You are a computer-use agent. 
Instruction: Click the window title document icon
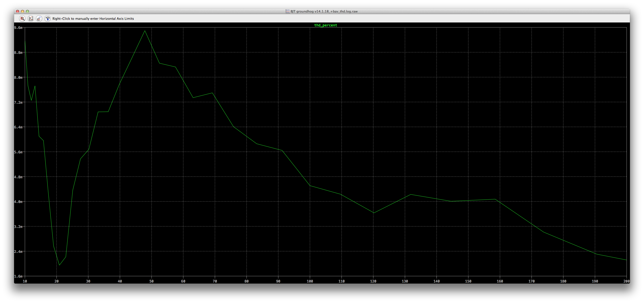[287, 11]
